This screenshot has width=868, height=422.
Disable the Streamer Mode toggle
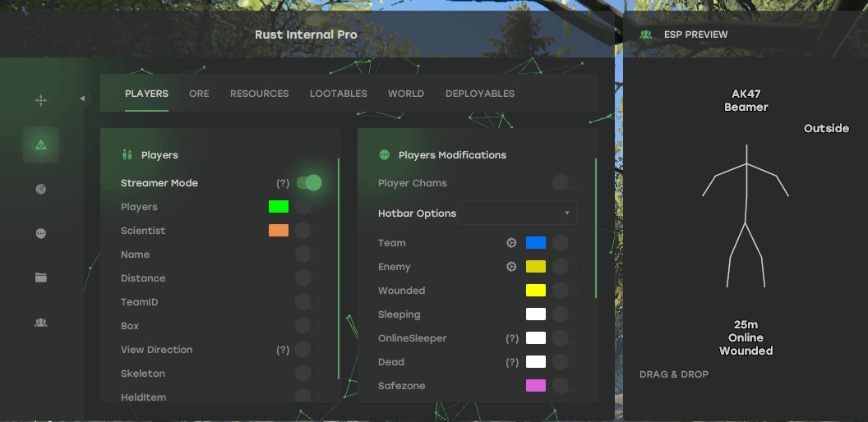(308, 183)
